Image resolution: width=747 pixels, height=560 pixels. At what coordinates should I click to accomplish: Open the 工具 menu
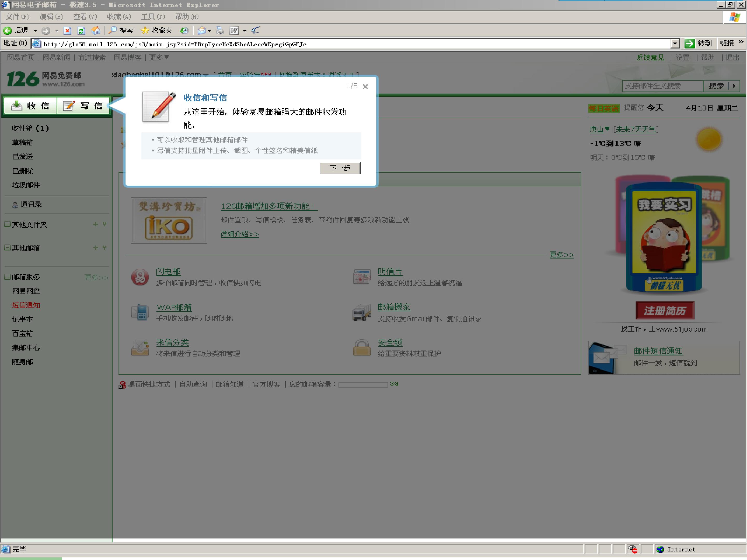tap(153, 17)
